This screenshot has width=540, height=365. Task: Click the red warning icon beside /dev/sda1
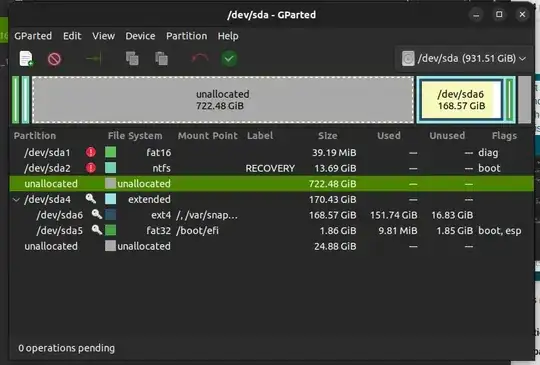[x=91, y=152]
